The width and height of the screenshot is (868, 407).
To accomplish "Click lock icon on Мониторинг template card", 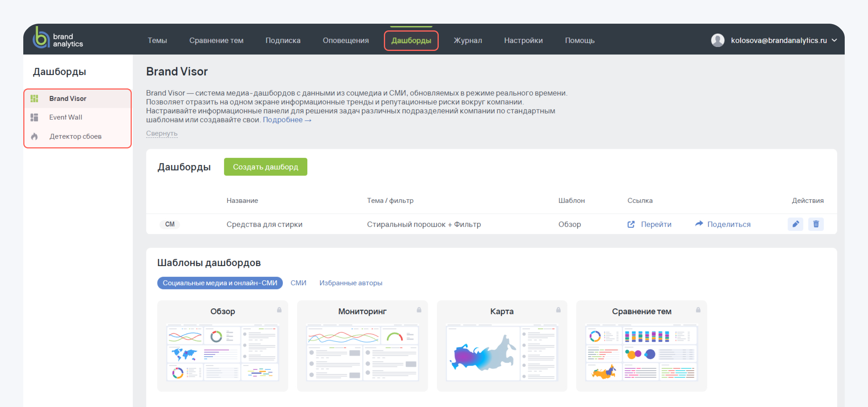I will [419, 310].
